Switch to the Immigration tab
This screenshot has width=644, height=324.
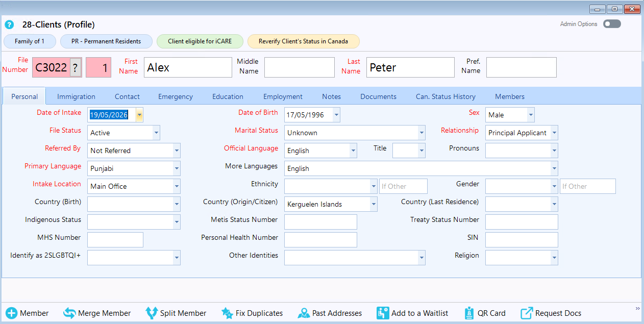click(76, 96)
